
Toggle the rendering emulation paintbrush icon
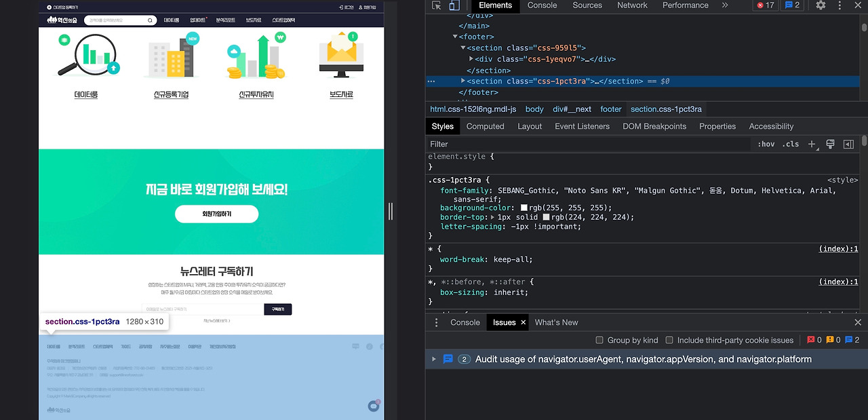pos(830,144)
